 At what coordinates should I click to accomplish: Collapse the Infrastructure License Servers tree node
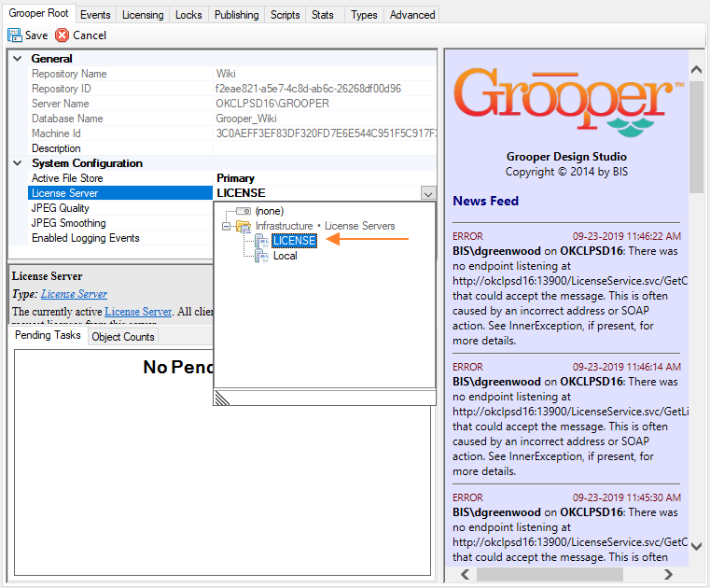[x=226, y=226]
